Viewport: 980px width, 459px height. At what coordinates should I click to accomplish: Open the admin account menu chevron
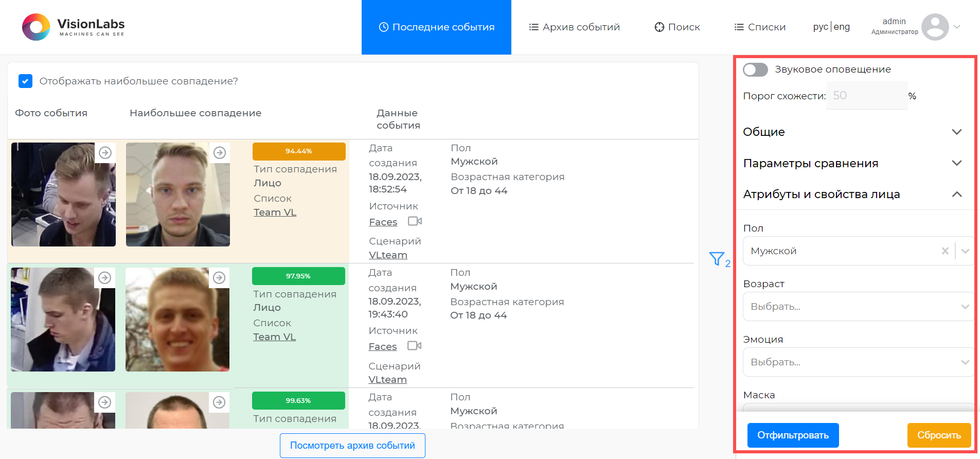pos(957,27)
